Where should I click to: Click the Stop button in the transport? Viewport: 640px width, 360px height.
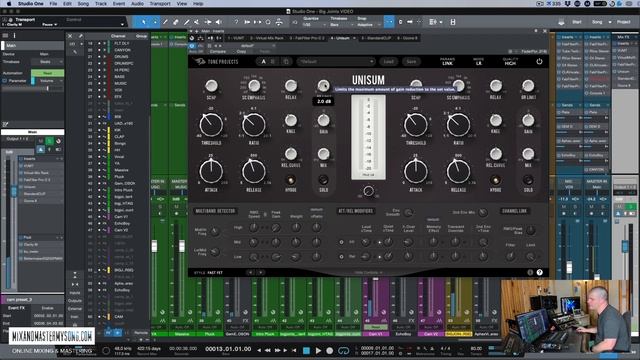pyautogui.click(x=306, y=350)
